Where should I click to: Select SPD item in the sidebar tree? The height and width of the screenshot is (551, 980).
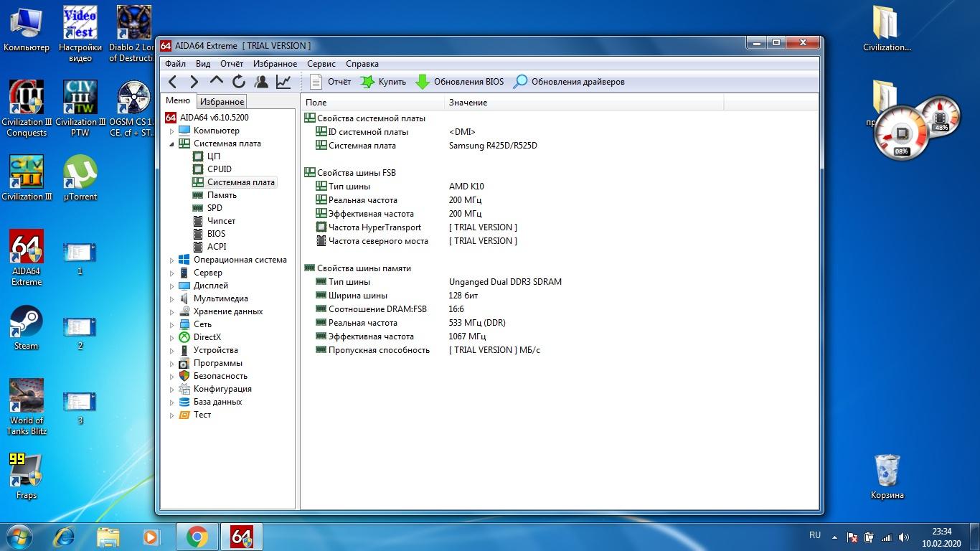(215, 208)
